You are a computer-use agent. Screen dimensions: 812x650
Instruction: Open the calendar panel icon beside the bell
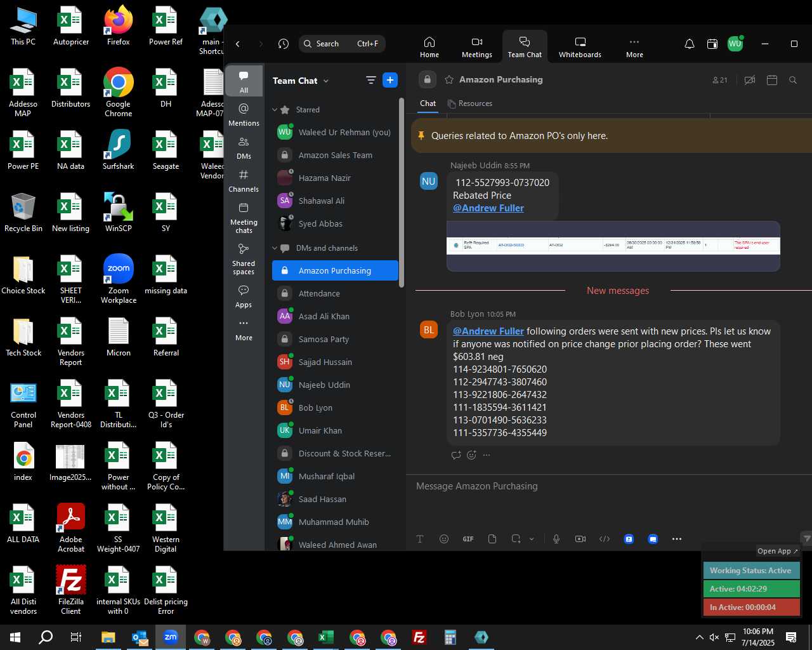(712, 44)
